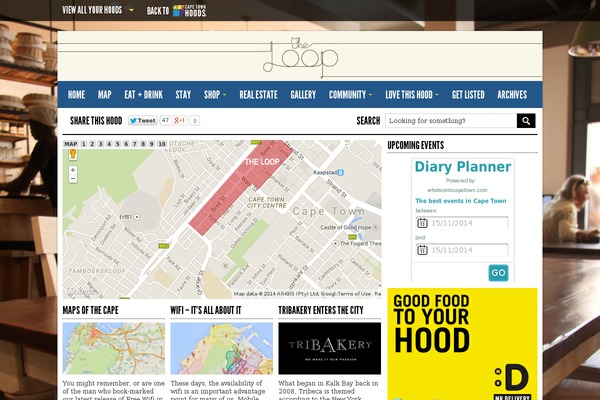Open Tribakery Enters the City title
Image resolution: width=600 pixels, height=400 pixels.
pos(321,310)
